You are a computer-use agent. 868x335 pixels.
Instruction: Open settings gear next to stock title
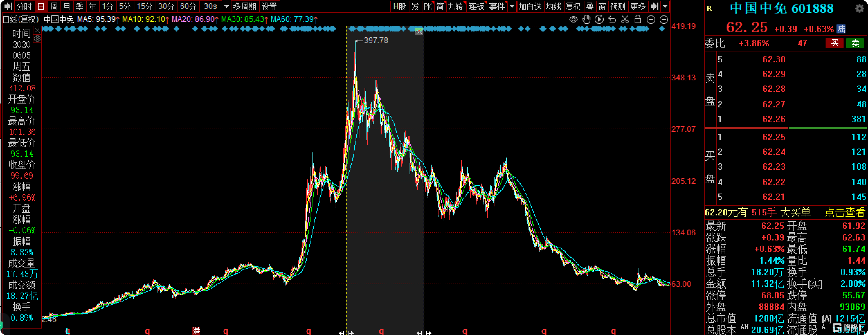[x=859, y=8]
